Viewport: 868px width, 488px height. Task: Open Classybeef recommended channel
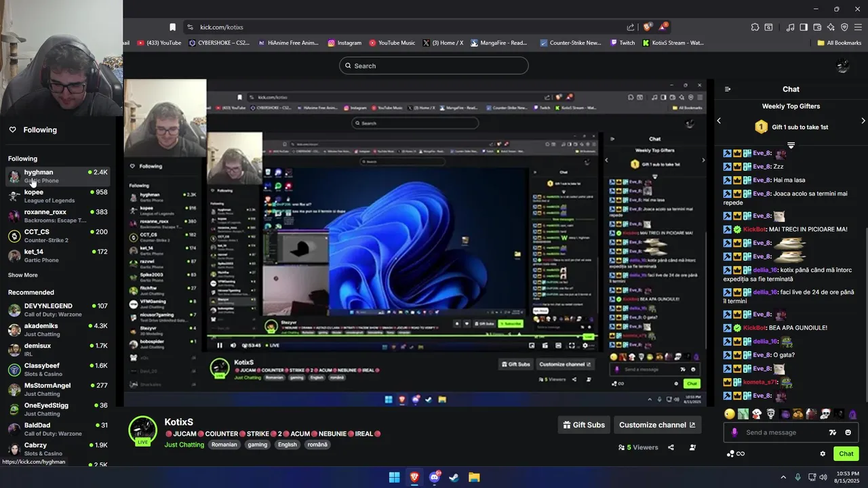(58, 369)
